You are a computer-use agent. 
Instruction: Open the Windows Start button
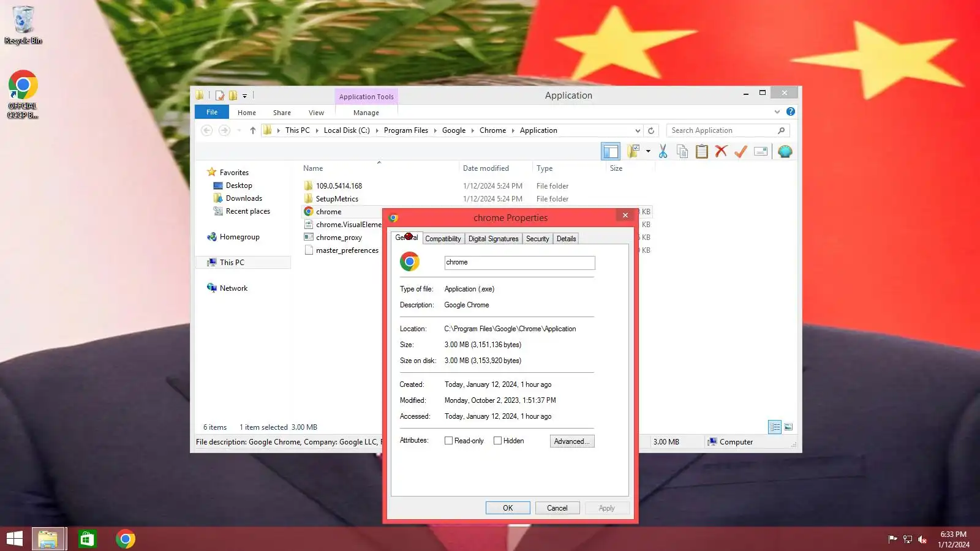[14, 539]
